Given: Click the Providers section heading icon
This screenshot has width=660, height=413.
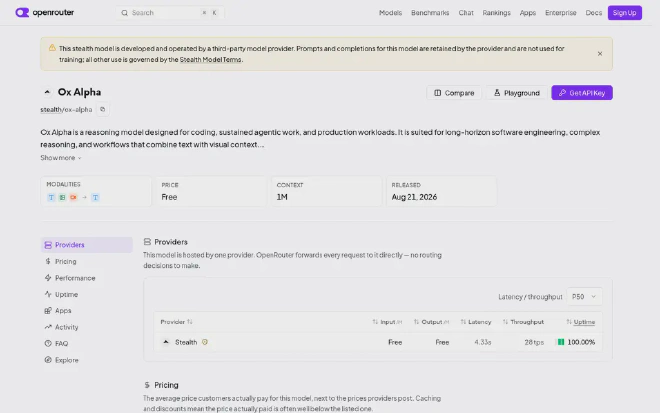Looking at the screenshot, I should click(x=147, y=242).
